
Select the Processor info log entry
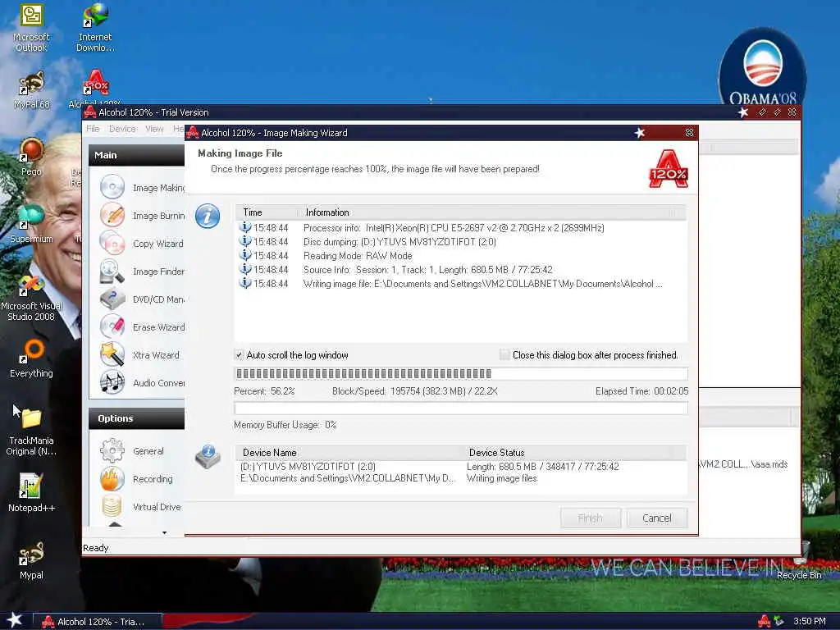[x=461, y=228]
